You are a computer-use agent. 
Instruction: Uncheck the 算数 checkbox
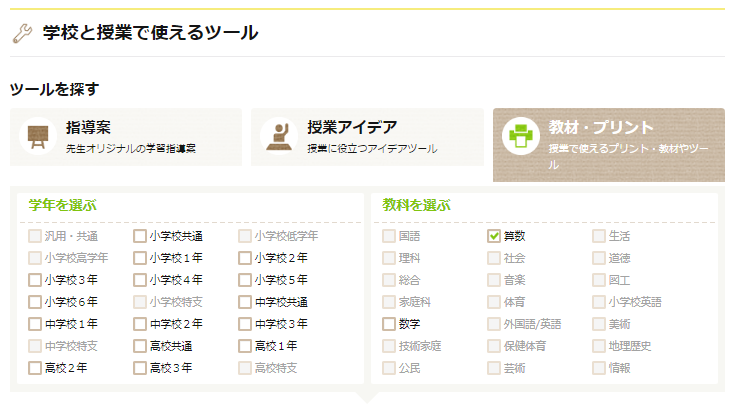[494, 236]
